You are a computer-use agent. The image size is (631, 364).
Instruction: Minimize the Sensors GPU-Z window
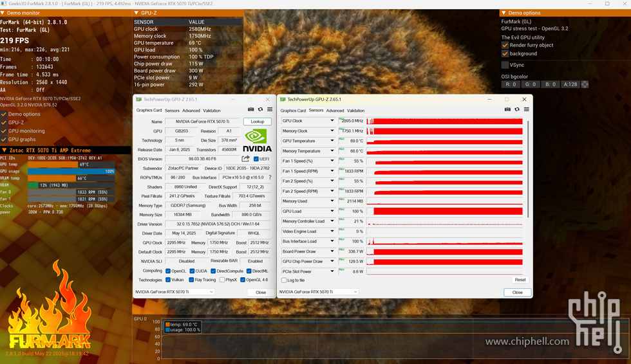click(x=489, y=99)
